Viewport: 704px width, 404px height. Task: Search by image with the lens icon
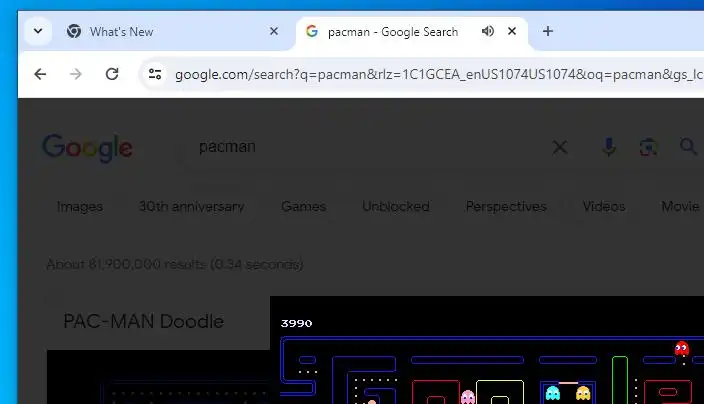(648, 147)
